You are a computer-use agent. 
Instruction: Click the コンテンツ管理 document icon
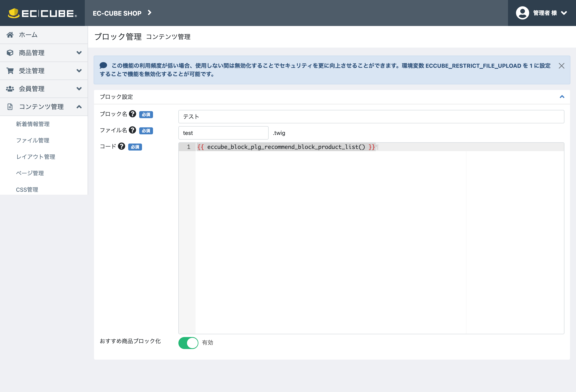[x=10, y=107]
